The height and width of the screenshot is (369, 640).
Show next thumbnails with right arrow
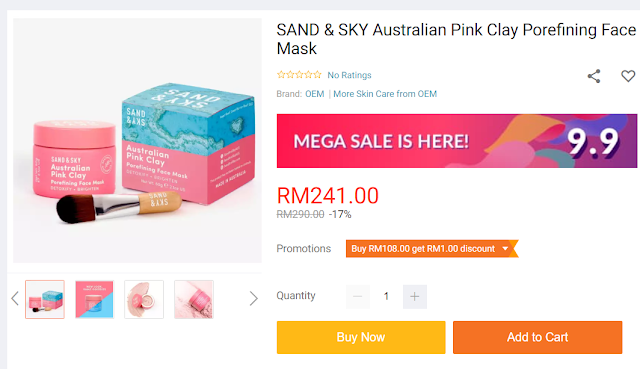(x=253, y=298)
